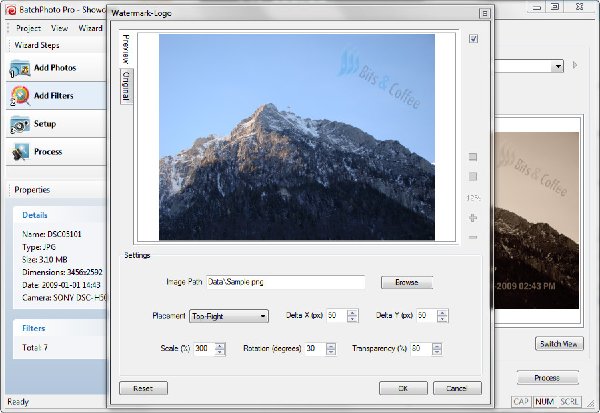This screenshot has height=413, width=600.
Task: Click Switch View button in main window
Action: (x=559, y=344)
